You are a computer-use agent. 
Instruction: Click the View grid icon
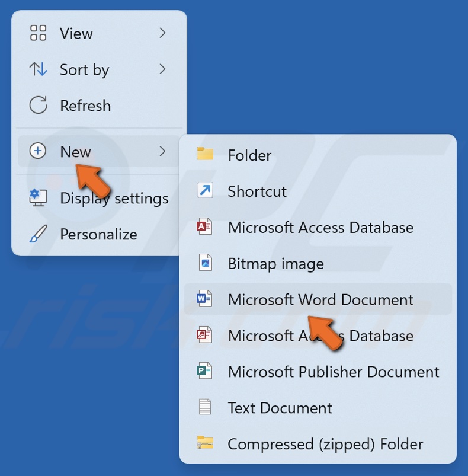click(39, 34)
